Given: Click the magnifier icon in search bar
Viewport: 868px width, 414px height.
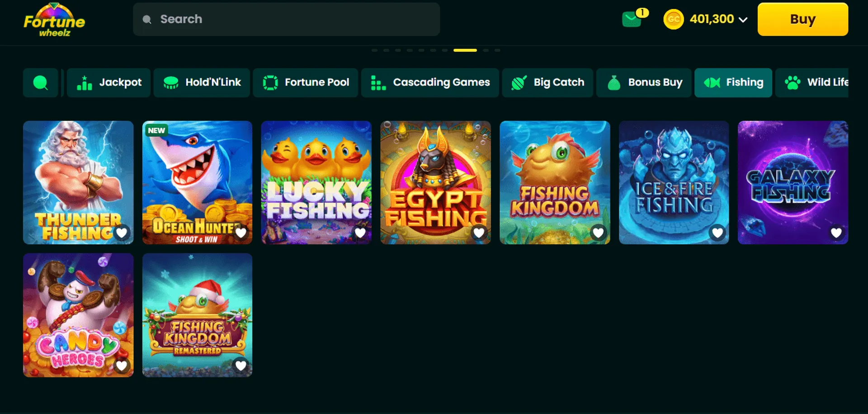Looking at the screenshot, I should click(147, 19).
